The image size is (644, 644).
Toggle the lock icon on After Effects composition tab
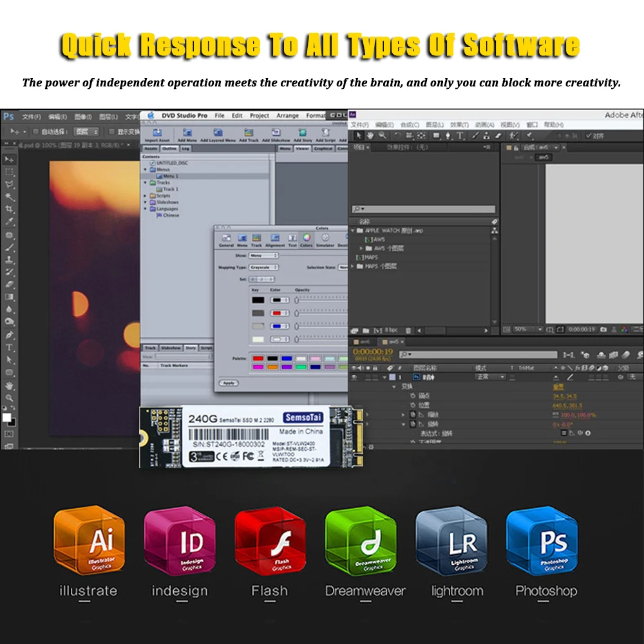click(516, 147)
